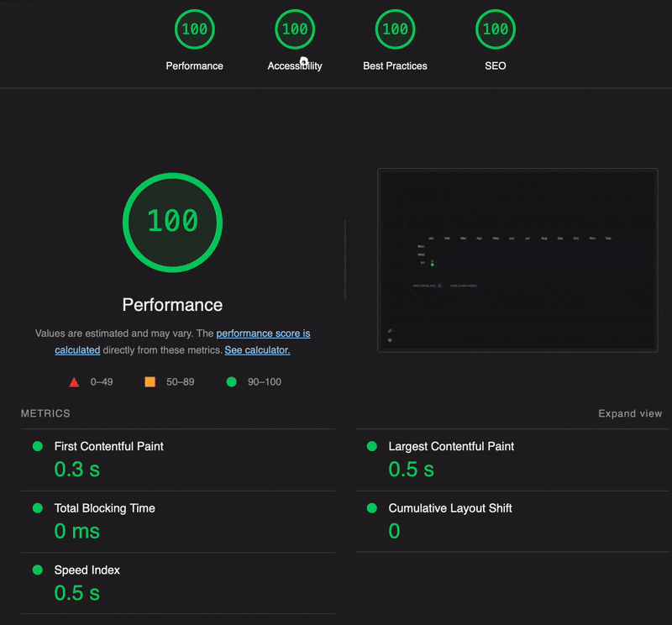Click the green dot beside Cumulative Layout Shift
The width and height of the screenshot is (672, 625).
point(371,508)
